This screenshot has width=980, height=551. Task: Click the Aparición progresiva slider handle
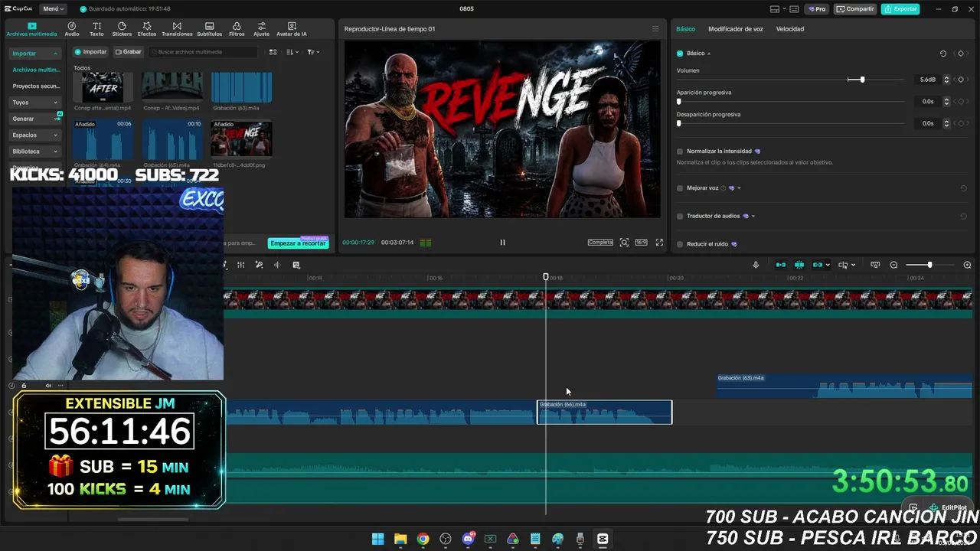[x=679, y=102]
